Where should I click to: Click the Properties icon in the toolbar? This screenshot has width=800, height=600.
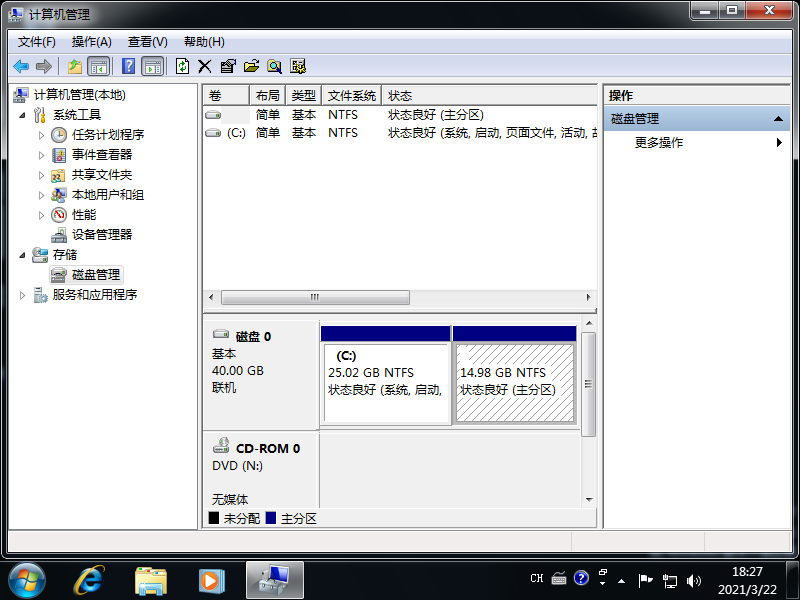coord(227,66)
